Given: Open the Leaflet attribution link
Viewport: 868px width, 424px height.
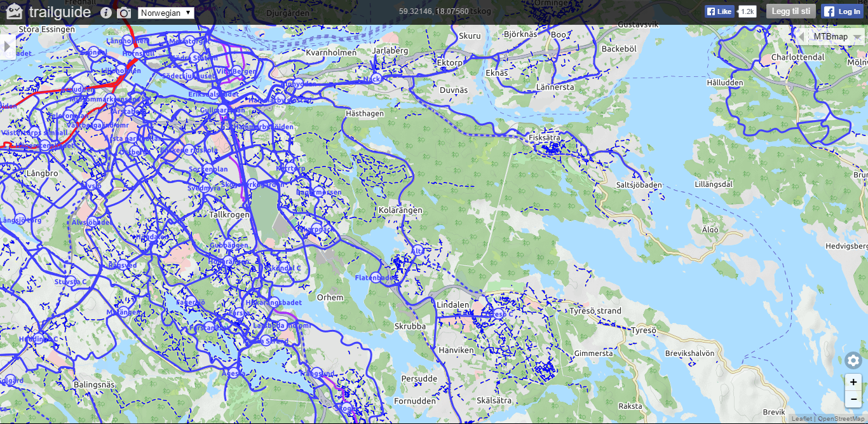Looking at the screenshot, I should [801, 418].
